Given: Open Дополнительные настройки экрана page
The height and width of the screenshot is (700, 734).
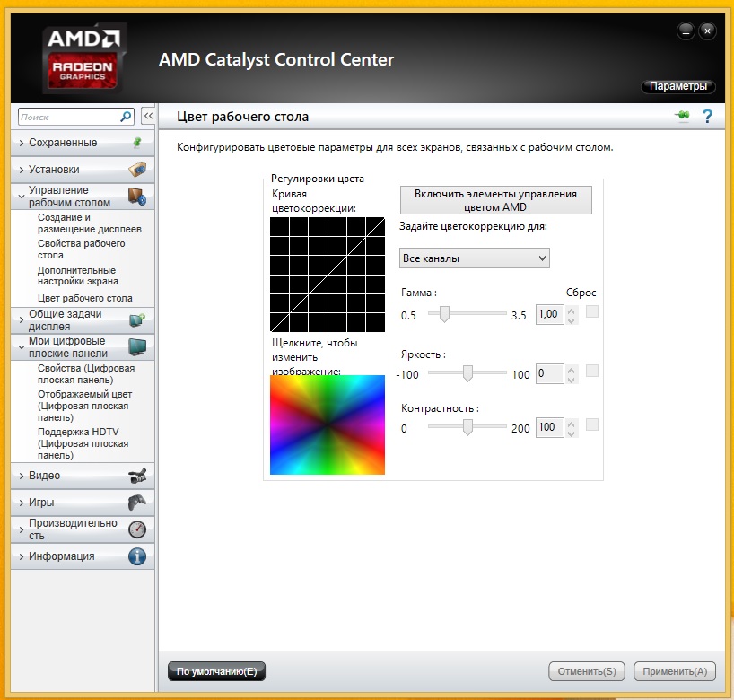Looking at the screenshot, I should tap(78, 276).
